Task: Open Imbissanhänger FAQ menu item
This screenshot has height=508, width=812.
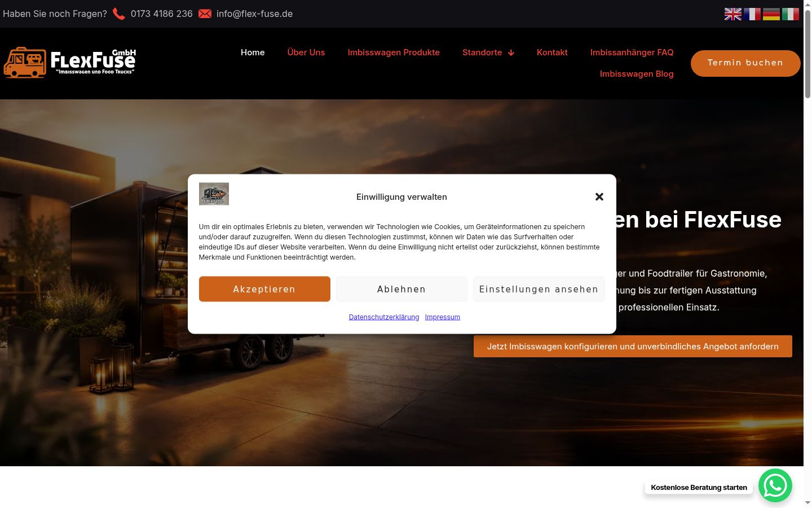Action: click(632, 52)
